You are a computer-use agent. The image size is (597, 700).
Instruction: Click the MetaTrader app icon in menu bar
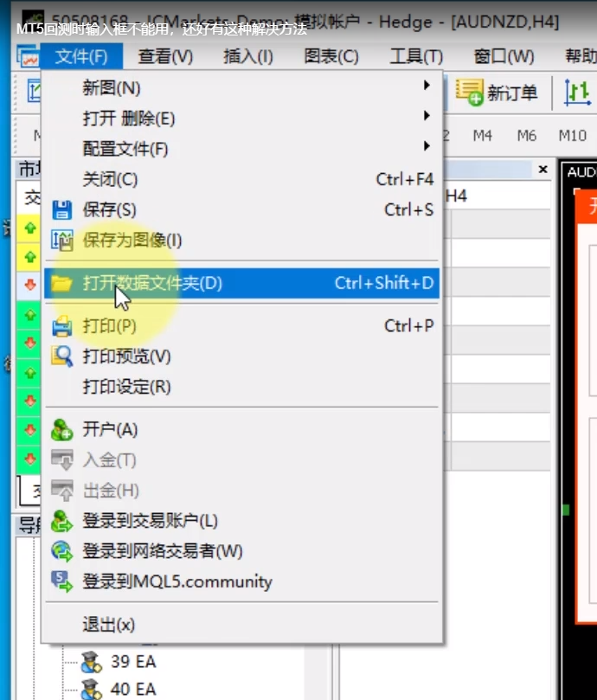point(29,57)
